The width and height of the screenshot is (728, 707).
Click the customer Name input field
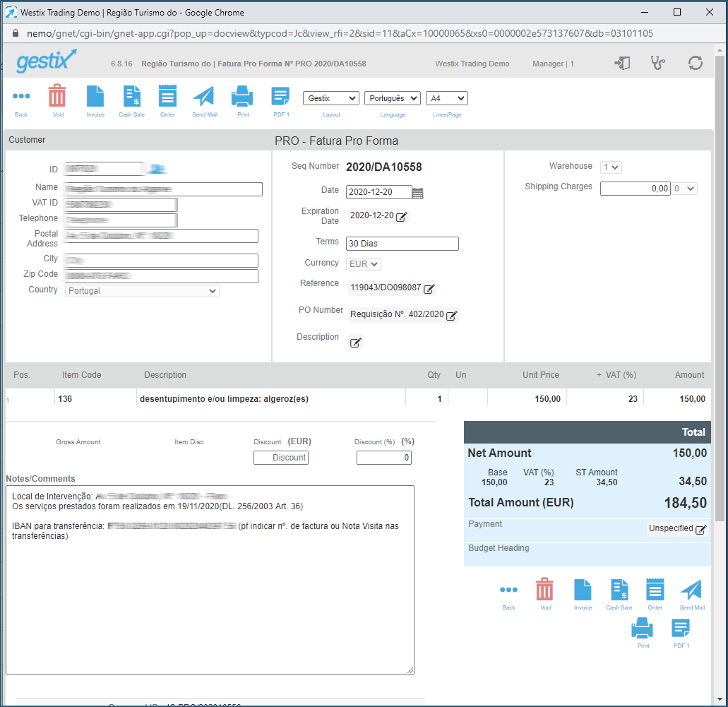163,189
